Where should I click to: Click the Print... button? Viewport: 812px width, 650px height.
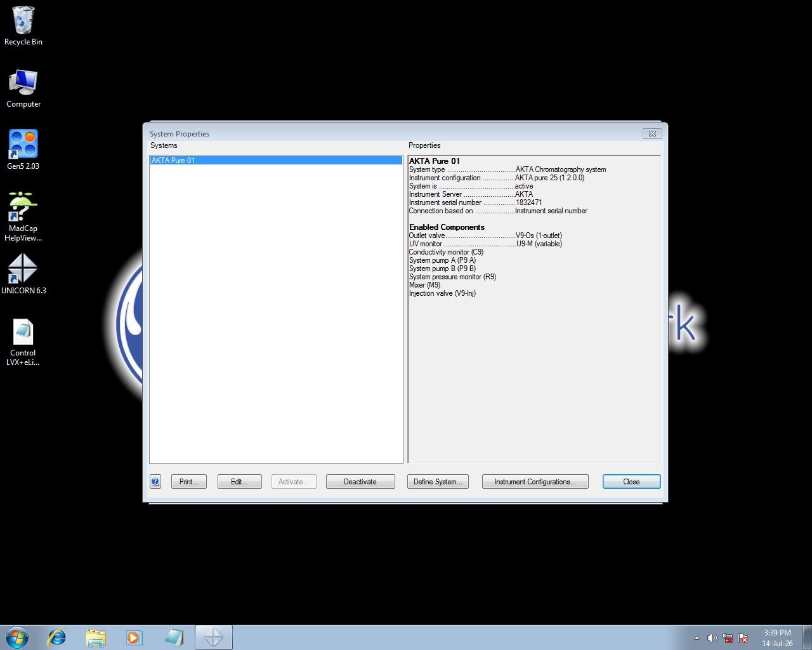[x=189, y=482]
